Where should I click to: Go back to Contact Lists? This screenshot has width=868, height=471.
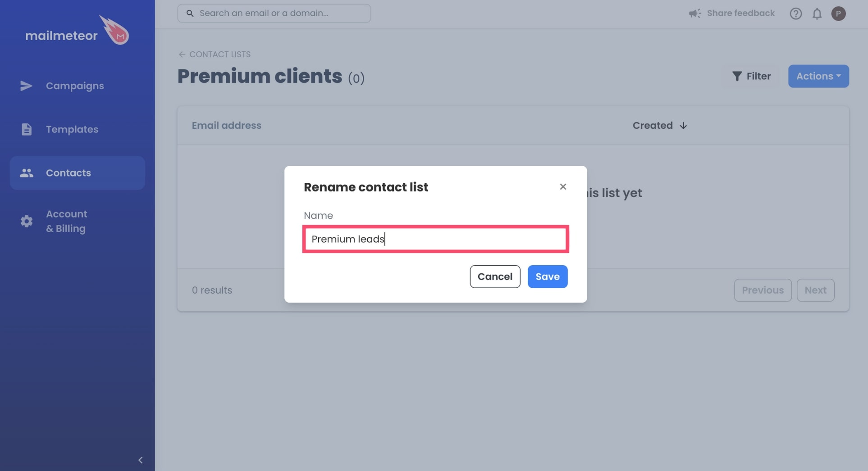tap(215, 54)
